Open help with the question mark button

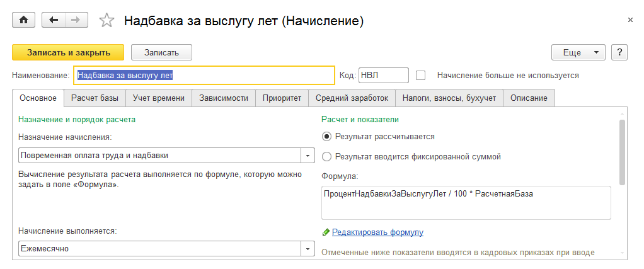[619, 52]
